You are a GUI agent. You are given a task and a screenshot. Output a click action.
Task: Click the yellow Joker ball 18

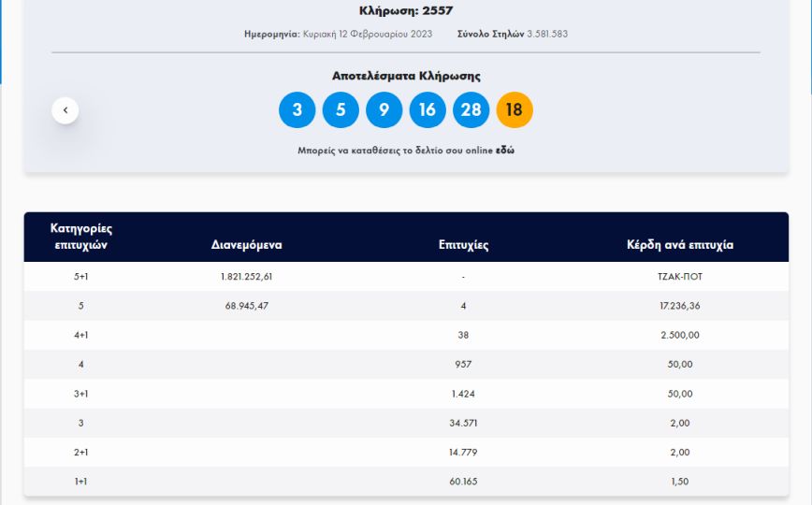tap(514, 110)
